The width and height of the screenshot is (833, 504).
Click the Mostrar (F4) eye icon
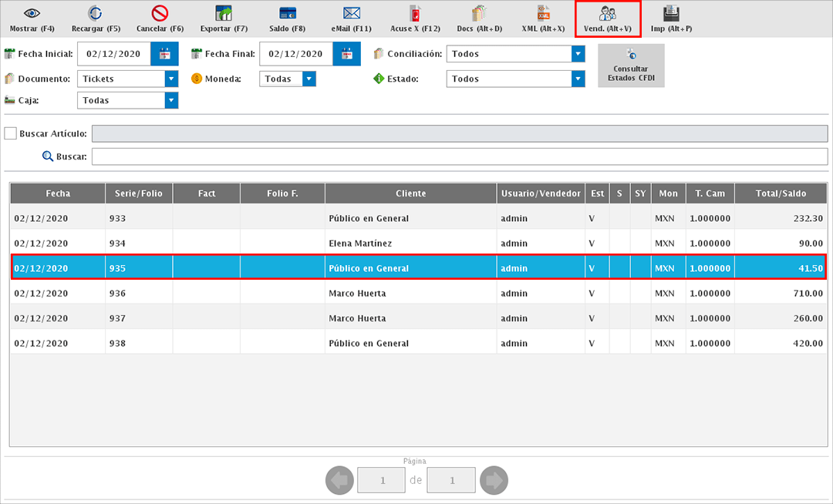point(32,14)
